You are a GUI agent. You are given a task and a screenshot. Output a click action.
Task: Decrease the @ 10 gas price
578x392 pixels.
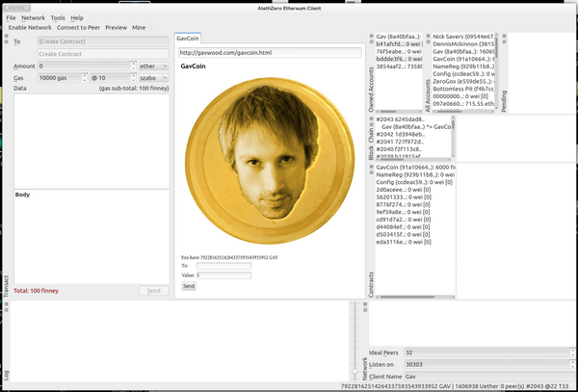click(x=134, y=80)
